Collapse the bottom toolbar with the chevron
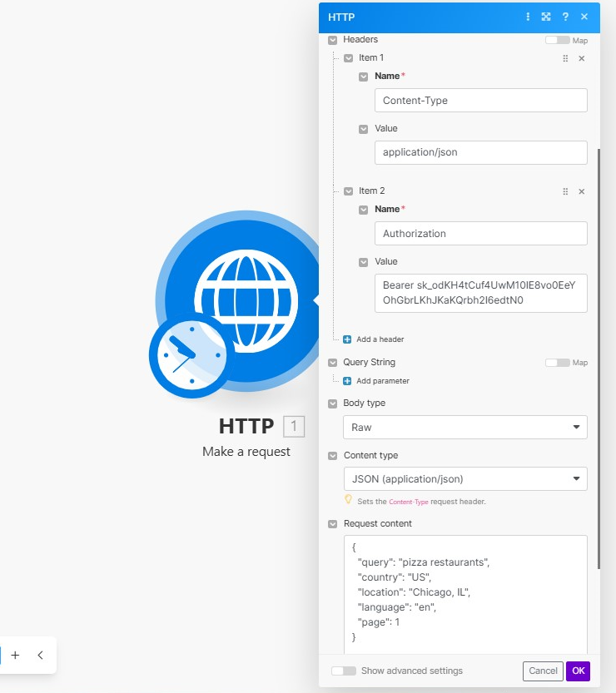616x693 pixels. click(40, 655)
